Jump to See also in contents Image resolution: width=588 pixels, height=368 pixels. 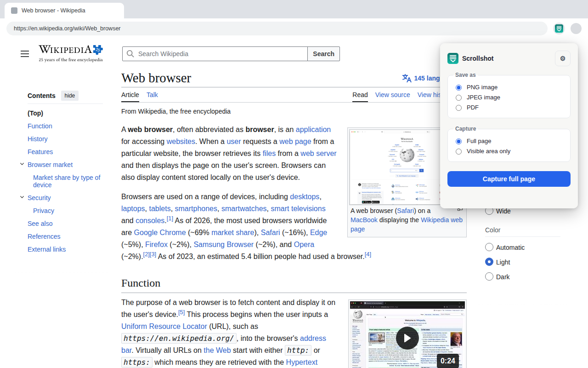(40, 224)
